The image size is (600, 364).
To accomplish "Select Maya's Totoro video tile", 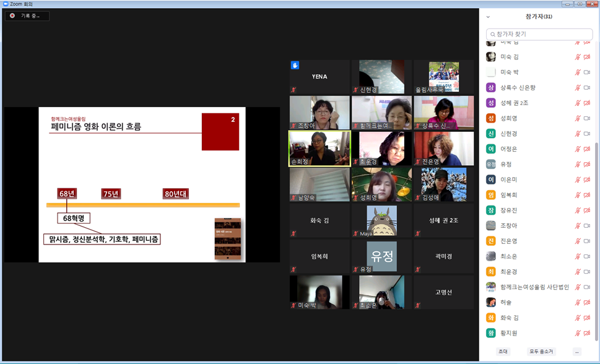I will (x=381, y=220).
